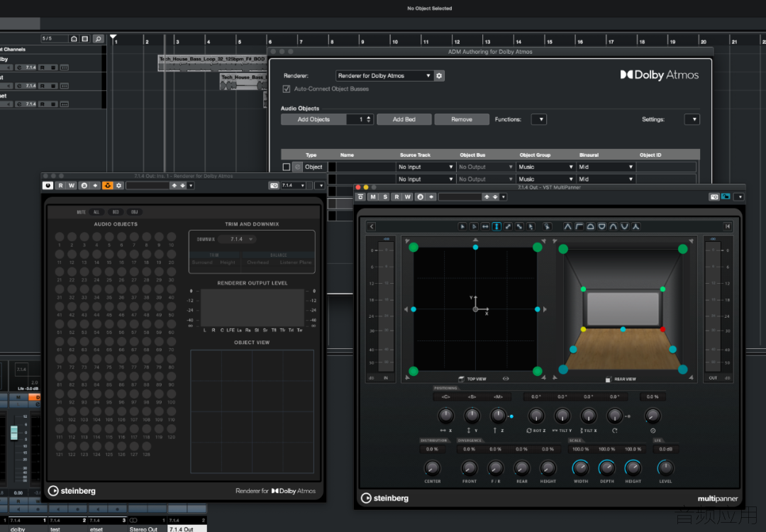Select the standard arrow mode in MultiPanner

point(462,227)
